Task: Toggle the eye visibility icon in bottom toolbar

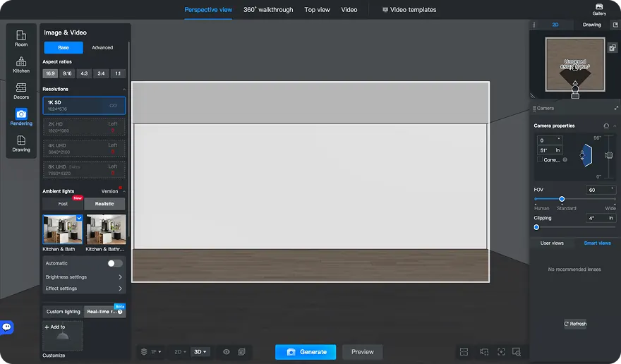Action: point(227,351)
